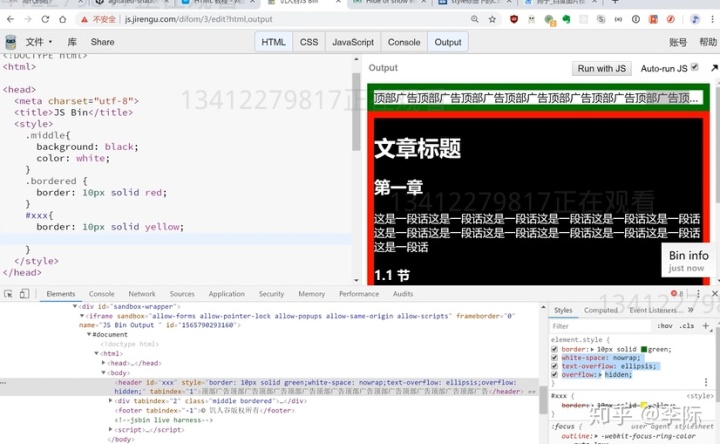Click the Filter input in Styles pane
720x444 pixels.
[x=601, y=326]
